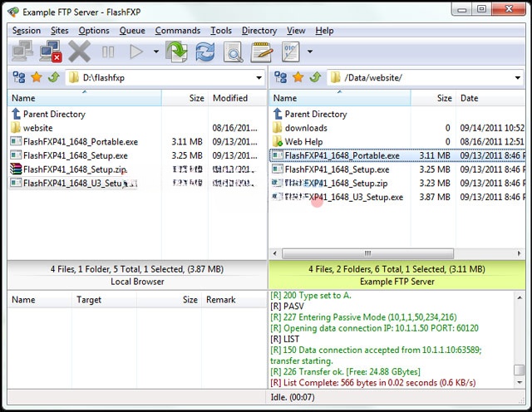532x412 pixels.
Task: Click the Transfer queue play icon
Action: 136,51
